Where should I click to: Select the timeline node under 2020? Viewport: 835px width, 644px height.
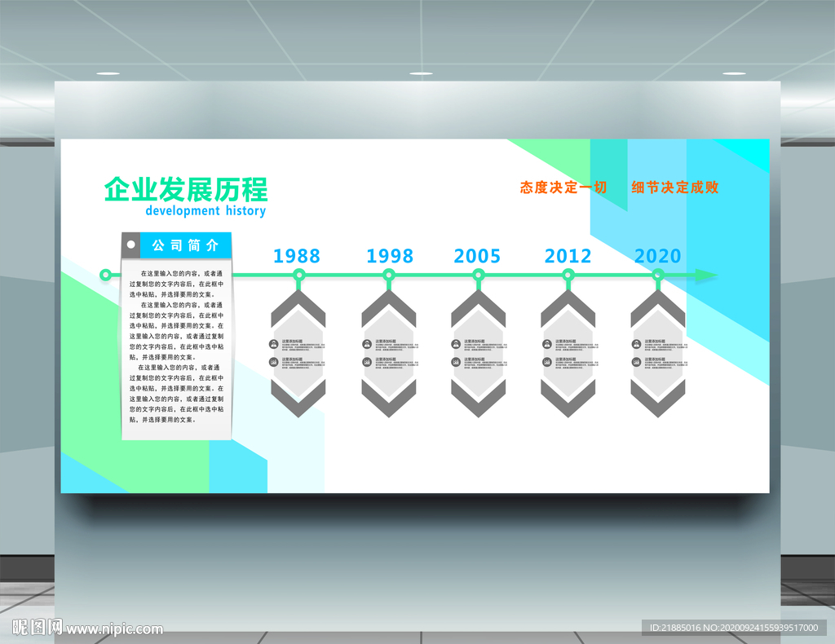coord(658,276)
